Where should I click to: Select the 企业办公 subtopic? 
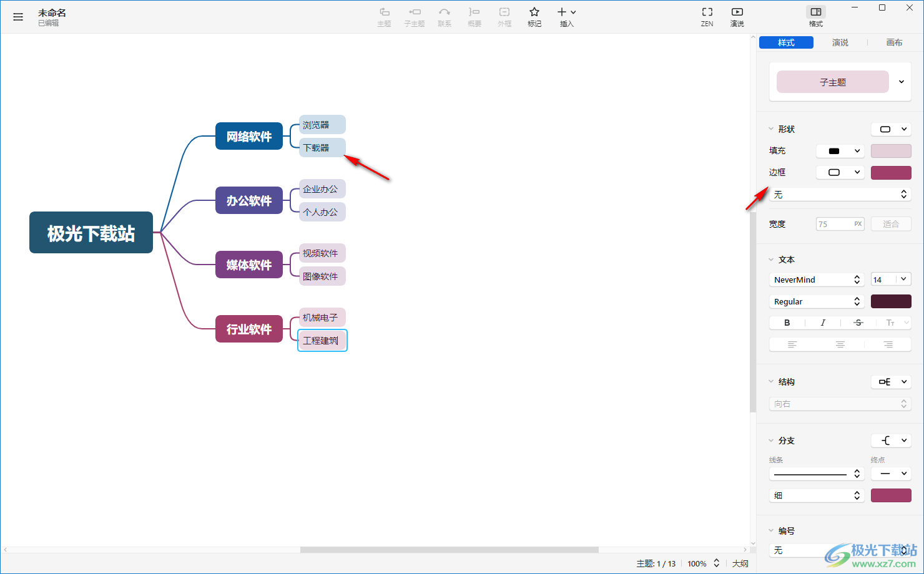pyautogui.click(x=322, y=189)
